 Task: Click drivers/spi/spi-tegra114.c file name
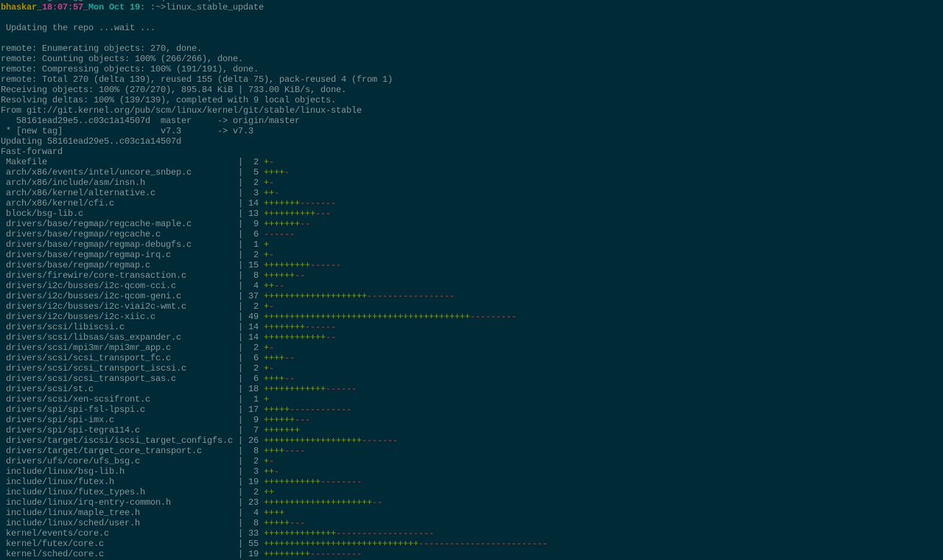pyautogui.click(x=73, y=430)
